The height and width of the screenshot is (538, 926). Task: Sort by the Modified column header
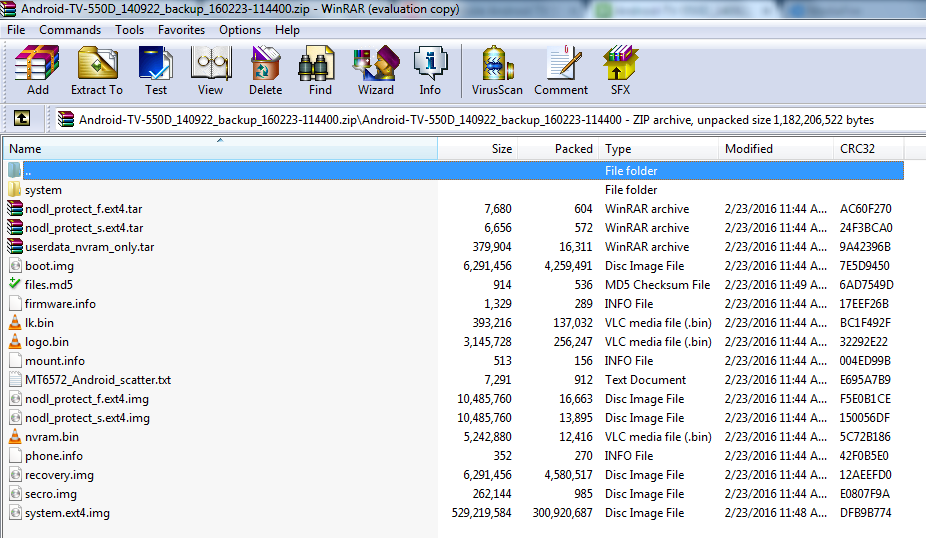pos(776,149)
